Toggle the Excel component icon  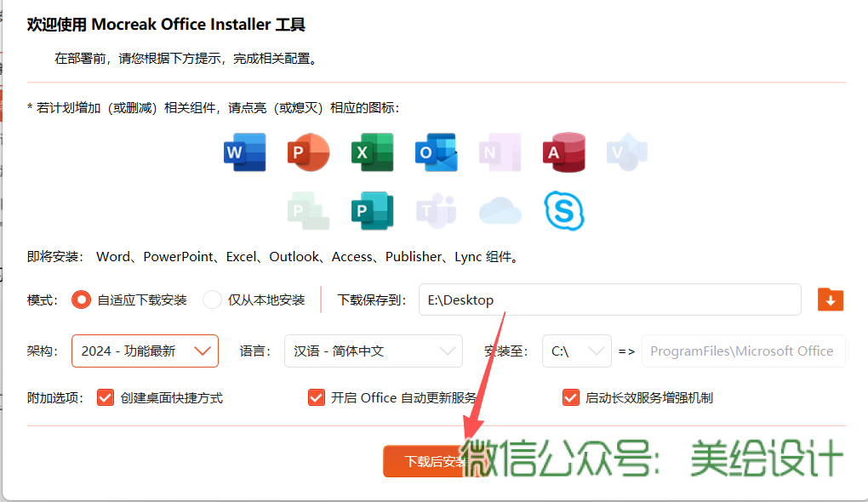[372, 152]
